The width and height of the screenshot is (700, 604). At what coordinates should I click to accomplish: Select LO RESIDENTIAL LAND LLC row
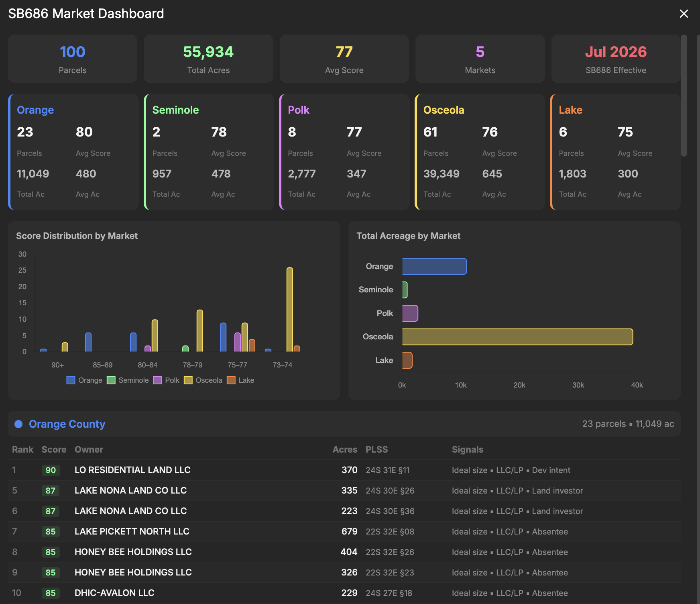[x=344, y=470]
